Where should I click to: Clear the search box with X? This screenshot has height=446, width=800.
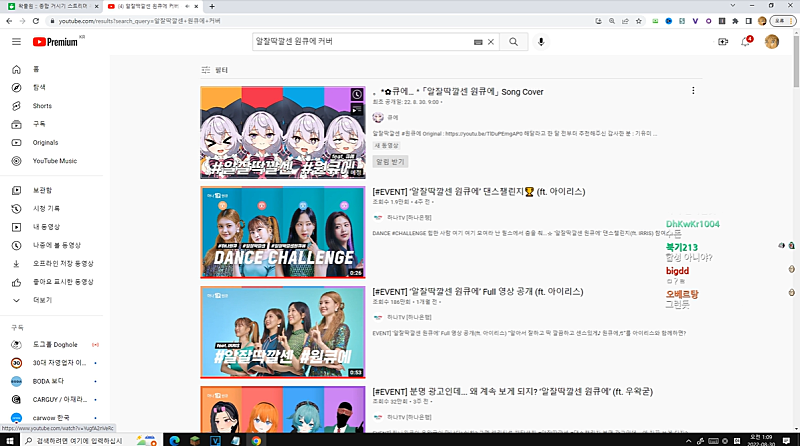(x=491, y=41)
